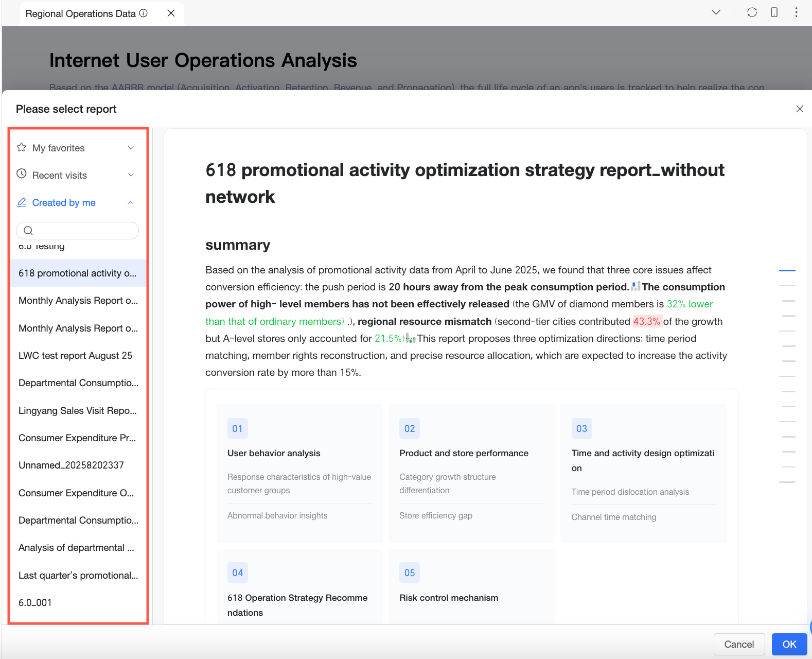Select the 6.0_001 report
Image resolution: width=812 pixels, height=659 pixels.
[x=78, y=602]
